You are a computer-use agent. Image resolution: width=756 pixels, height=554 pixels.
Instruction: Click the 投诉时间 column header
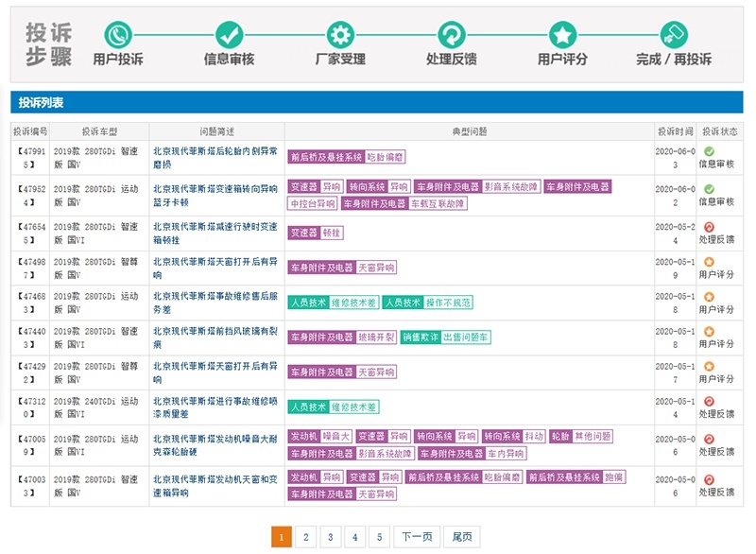(675, 131)
